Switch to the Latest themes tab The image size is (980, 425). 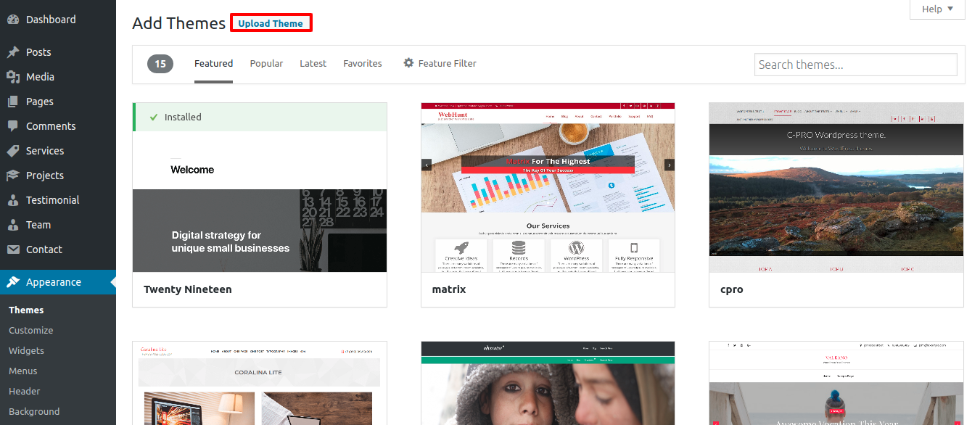[x=313, y=64]
